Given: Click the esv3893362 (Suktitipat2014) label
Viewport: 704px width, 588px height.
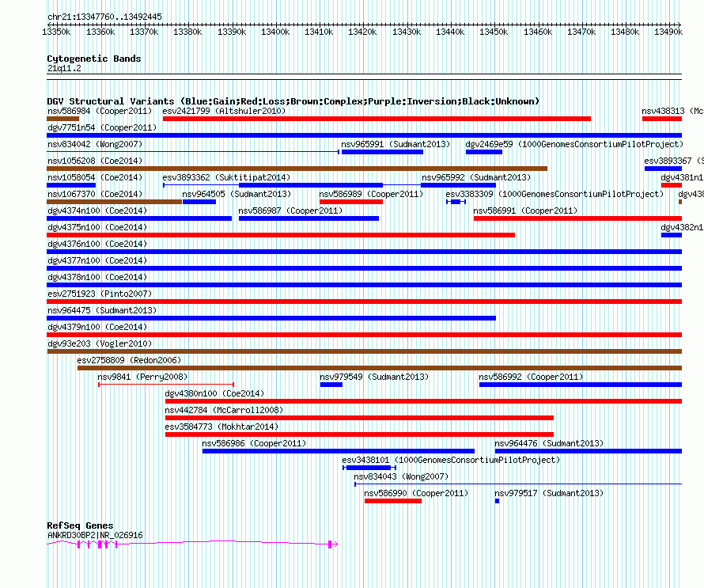Looking at the screenshot, I should (x=226, y=177).
